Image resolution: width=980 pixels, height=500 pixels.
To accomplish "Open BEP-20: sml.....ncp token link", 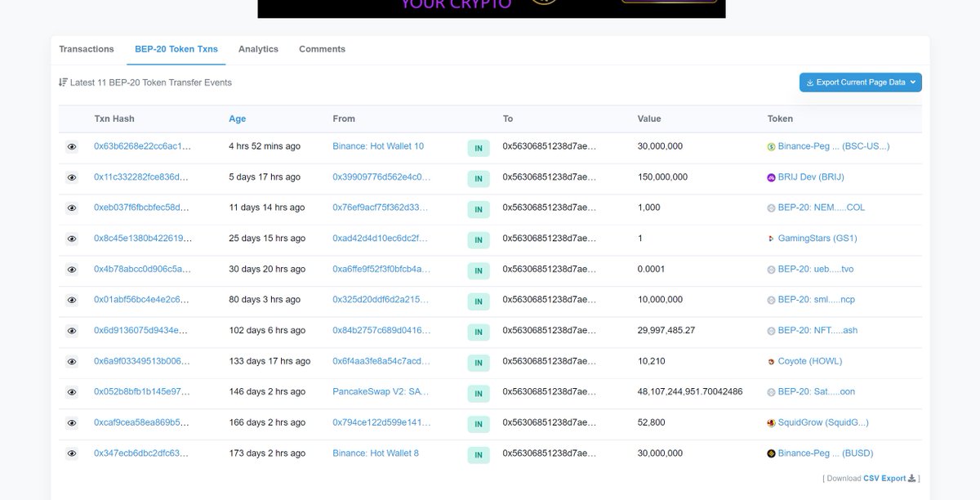I will [x=817, y=300].
